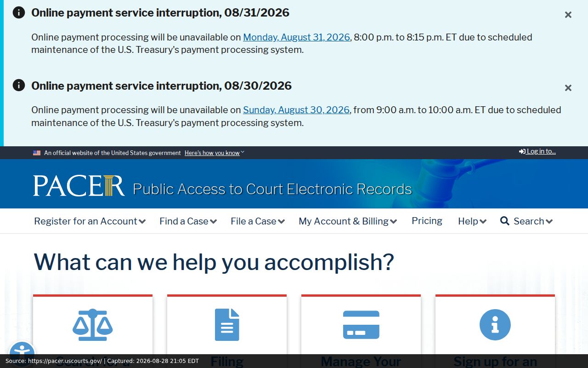Open the Sunday, August 30, 2026 link
588x368 pixels.
pos(296,110)
